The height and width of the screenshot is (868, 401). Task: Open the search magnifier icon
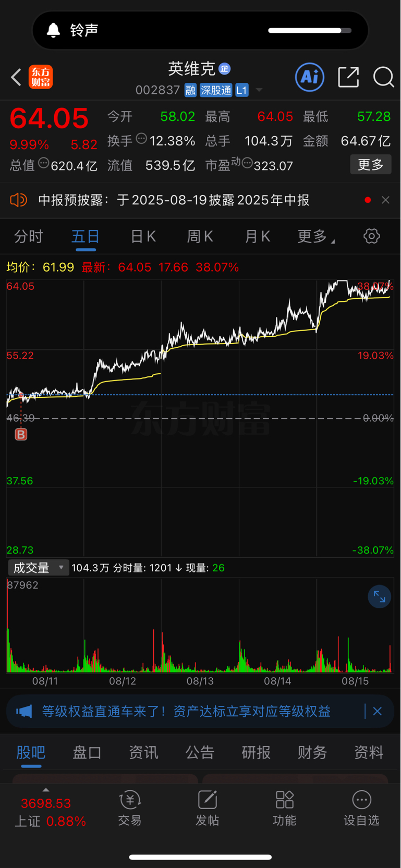383,77
